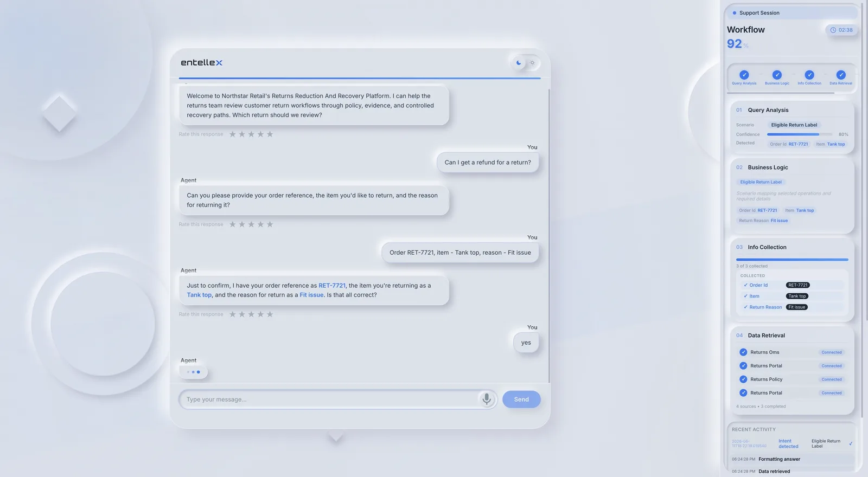868x477 pixels.
Task: Click the Item Tank top chip in Query Analysis
Action: click(830, 144)
